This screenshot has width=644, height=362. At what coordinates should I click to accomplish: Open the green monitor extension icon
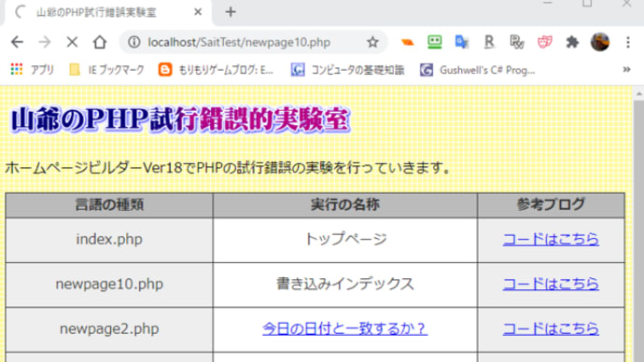[x=435, y=42]
